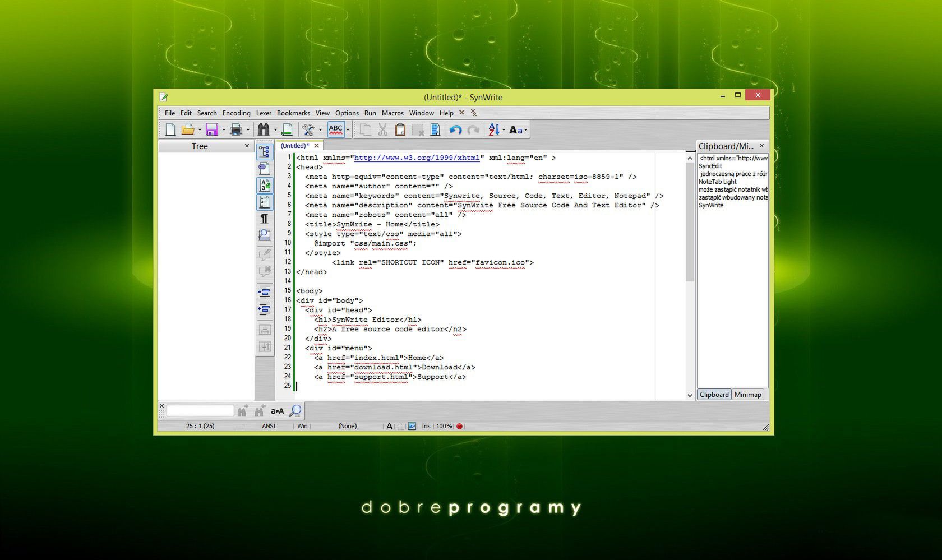Image resolution: width=942 pixels, height=560 pixels.
Task: Expand the setup tools dropdown arrow
Action: pyautogui.click(x=320, y=130)
